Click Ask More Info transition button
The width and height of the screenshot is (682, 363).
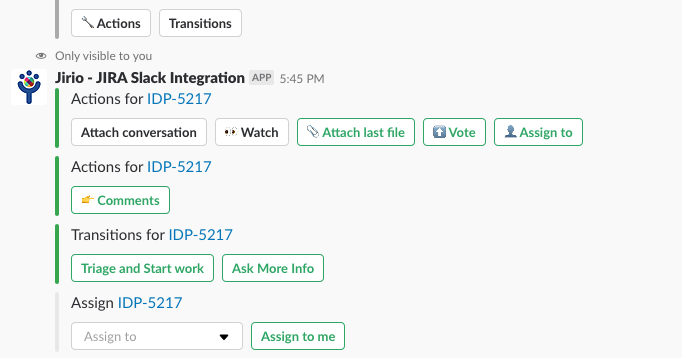pos(273,268)
